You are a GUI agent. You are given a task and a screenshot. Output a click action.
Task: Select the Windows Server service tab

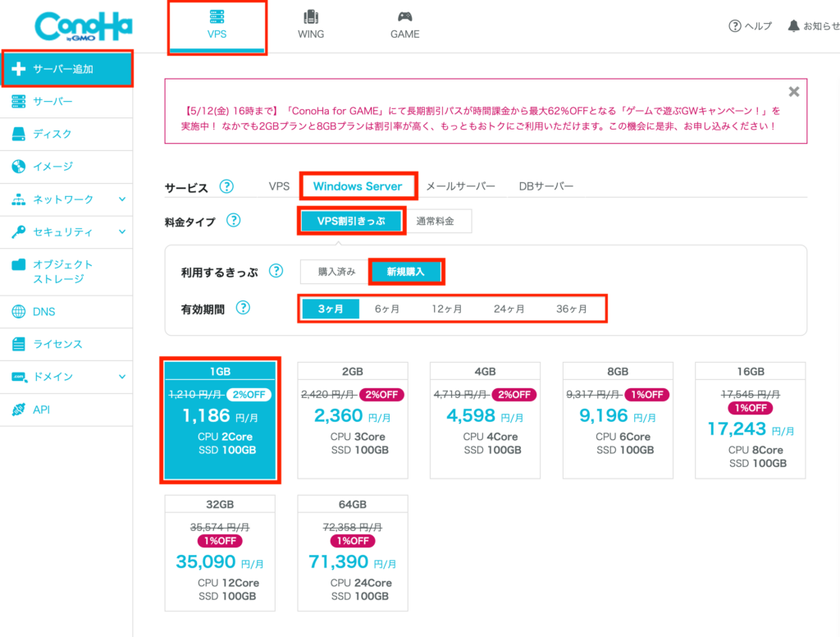tap(358, 186)
